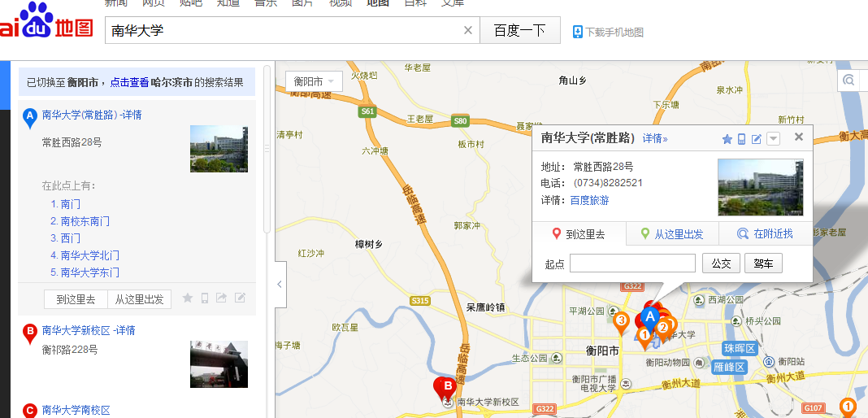Click orange pin 1 below blue A pin

coord(644,337)
